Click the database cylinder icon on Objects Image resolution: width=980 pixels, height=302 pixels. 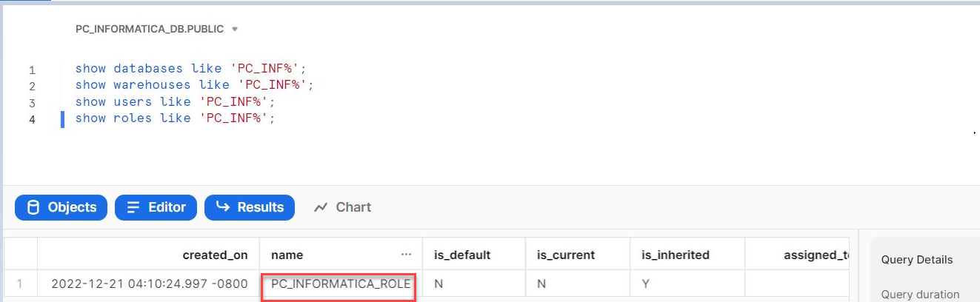tap(33, 207)
